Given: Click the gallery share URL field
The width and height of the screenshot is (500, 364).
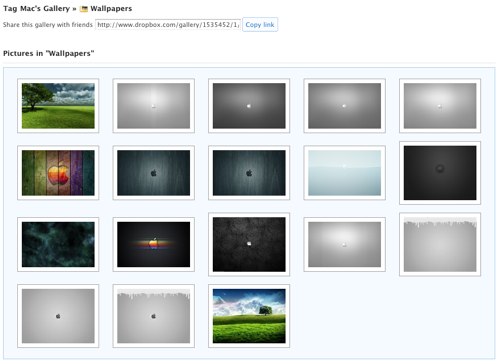Looking at the screenshot, I should (x=168, y=25).
